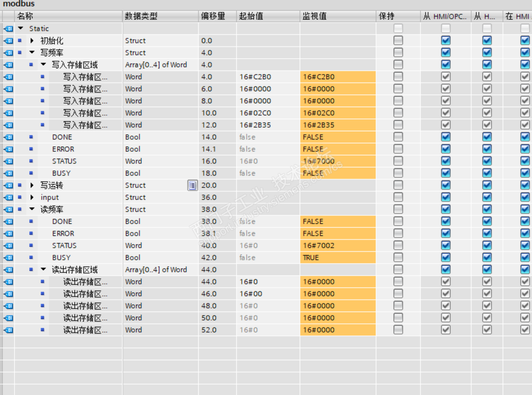Click the monitor value 16#7000
Viewport: 532px width, 395px height.
338,161
